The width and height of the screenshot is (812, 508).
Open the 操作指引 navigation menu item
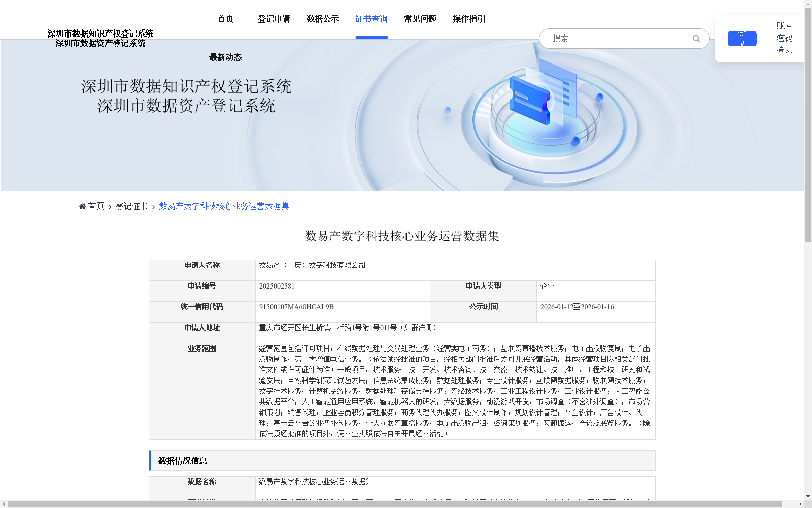coord(469,19)
